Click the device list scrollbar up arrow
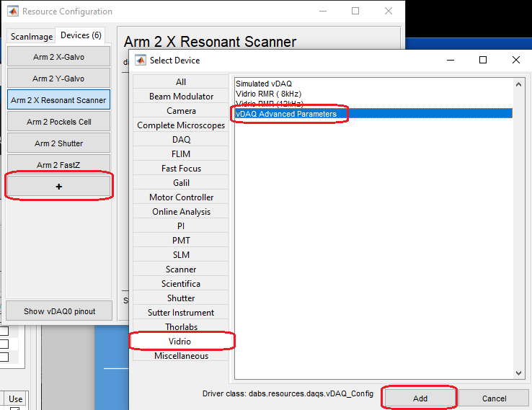532x410 pixels. [x=518, y=83]
